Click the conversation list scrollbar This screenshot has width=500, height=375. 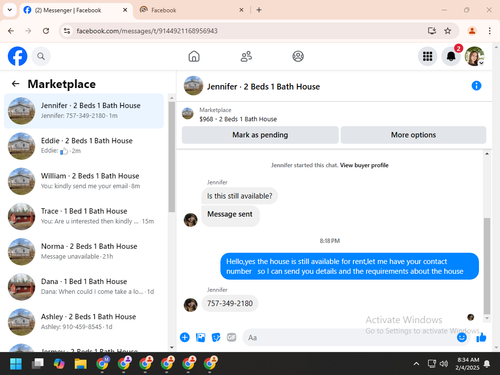[x=172, y=157]
